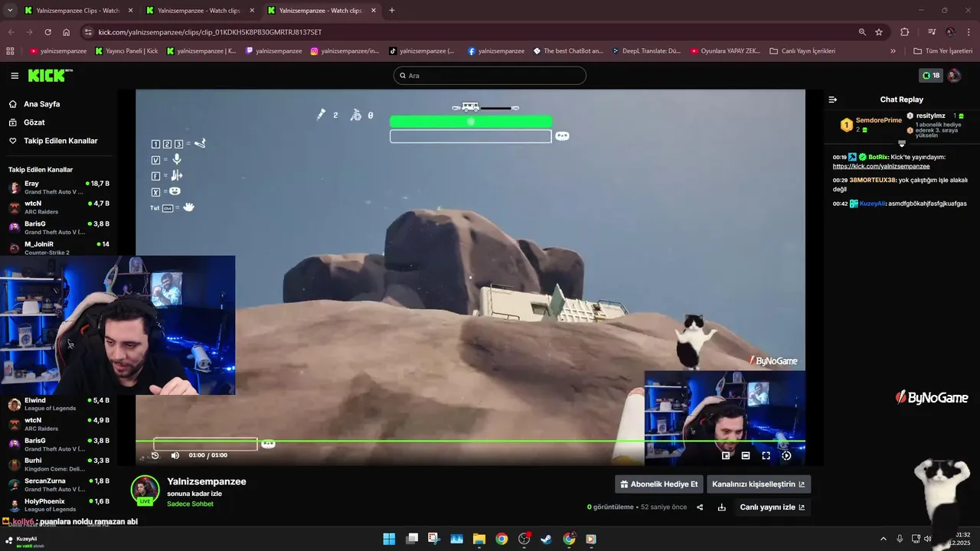Reload the page
The image size is (980, 551).
[47, 32]
